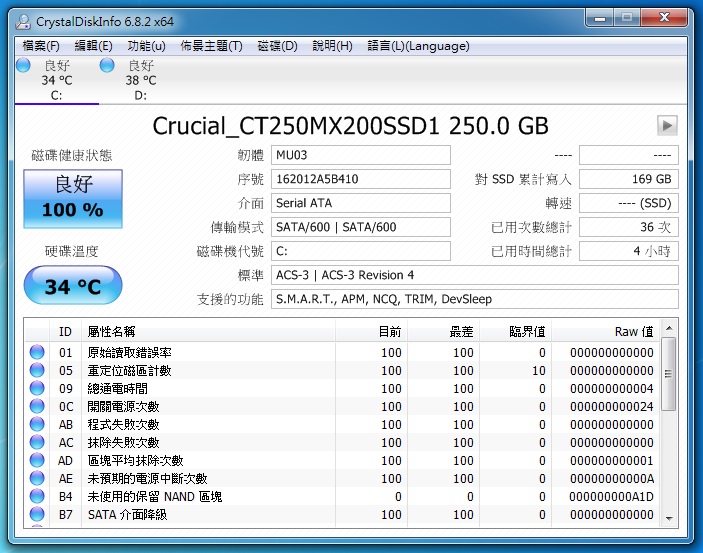Image resolution: width=703 pixels, height=553 pixels.
Task: Click status orb for attribute B4
Action: coord(37,496)
